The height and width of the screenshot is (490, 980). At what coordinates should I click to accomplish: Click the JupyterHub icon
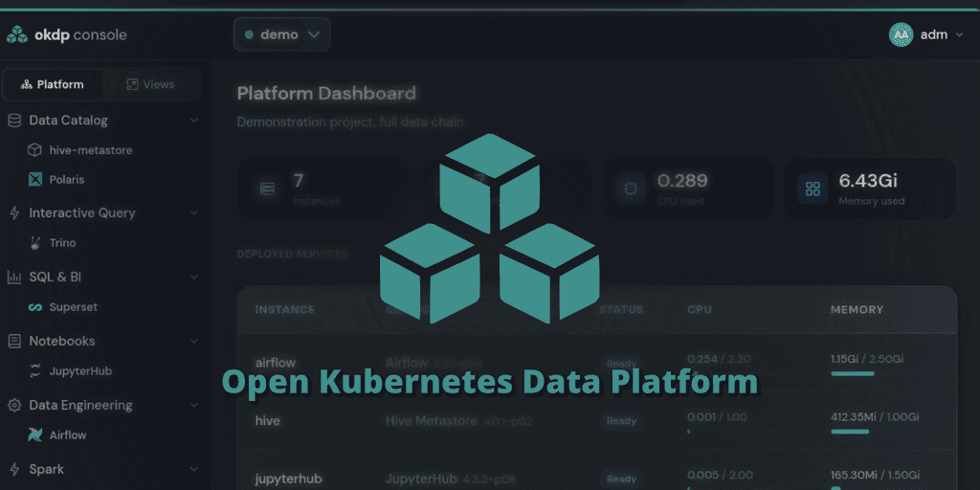point(35,371)
